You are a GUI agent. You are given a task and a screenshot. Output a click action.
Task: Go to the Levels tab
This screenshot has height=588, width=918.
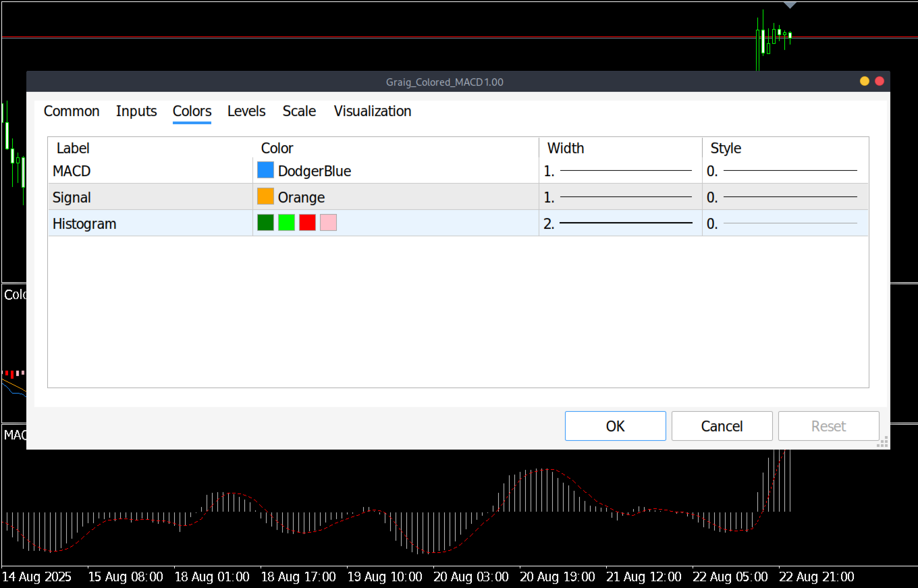point(246,111)
